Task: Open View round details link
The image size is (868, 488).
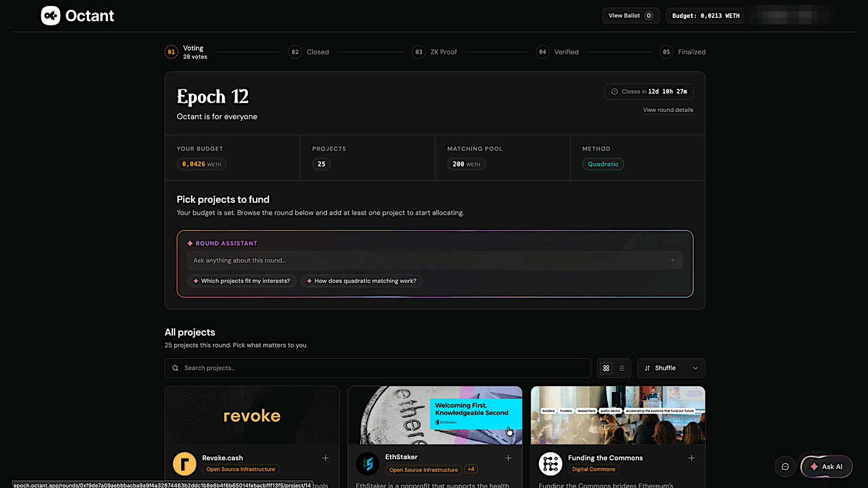Action: pos(668,110)
